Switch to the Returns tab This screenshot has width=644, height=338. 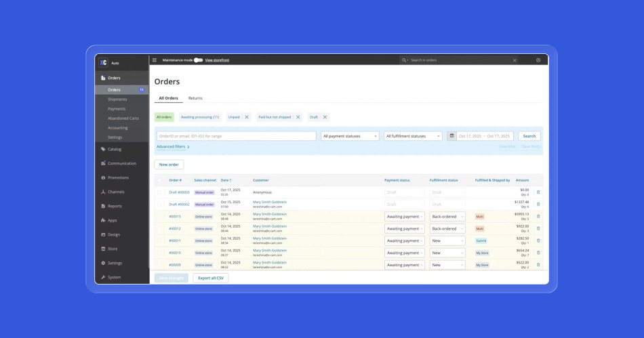(195, 98)
